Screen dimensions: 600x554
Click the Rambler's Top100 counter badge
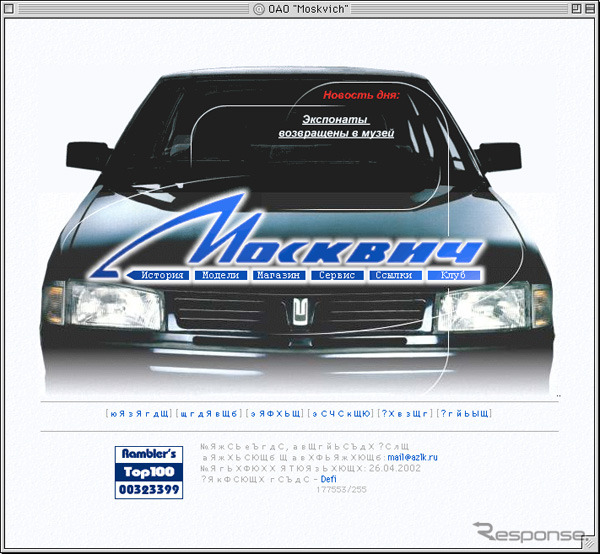click(x=149, y=473)
